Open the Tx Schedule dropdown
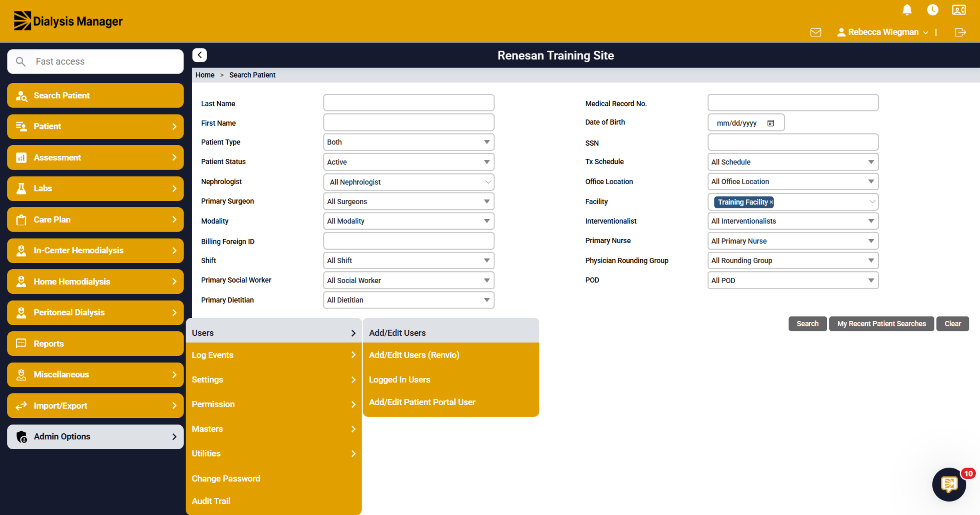Viewport: 980px width, 515px height. [x=793, y=162]
